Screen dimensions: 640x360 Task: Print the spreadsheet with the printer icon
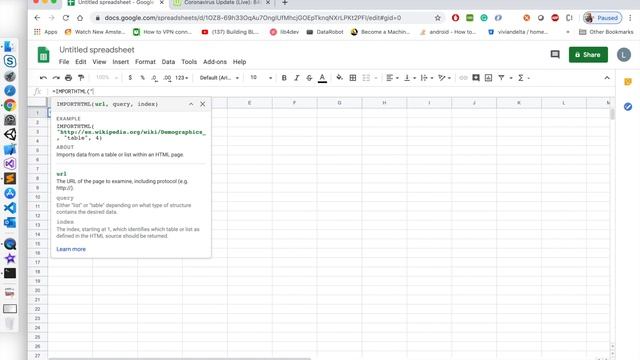pyautogui.click(x=69, y=78)
